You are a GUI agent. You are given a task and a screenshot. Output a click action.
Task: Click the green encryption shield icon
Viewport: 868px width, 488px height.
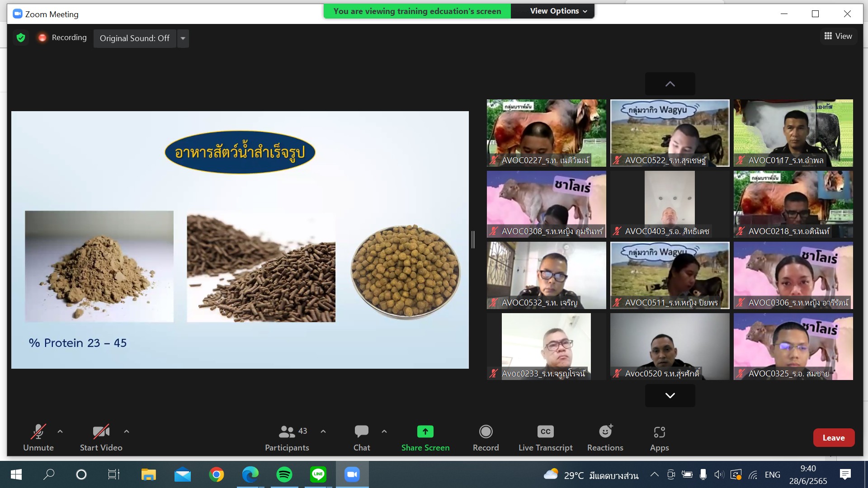21,38
